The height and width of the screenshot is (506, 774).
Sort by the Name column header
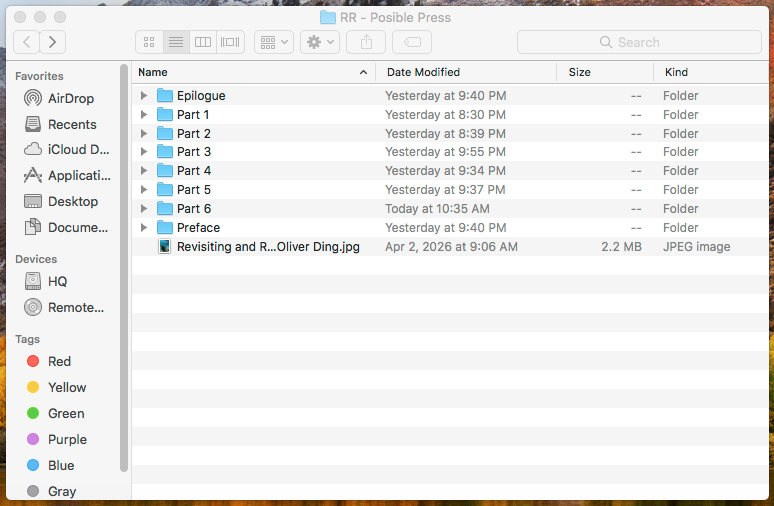click(x=250, y=72)
